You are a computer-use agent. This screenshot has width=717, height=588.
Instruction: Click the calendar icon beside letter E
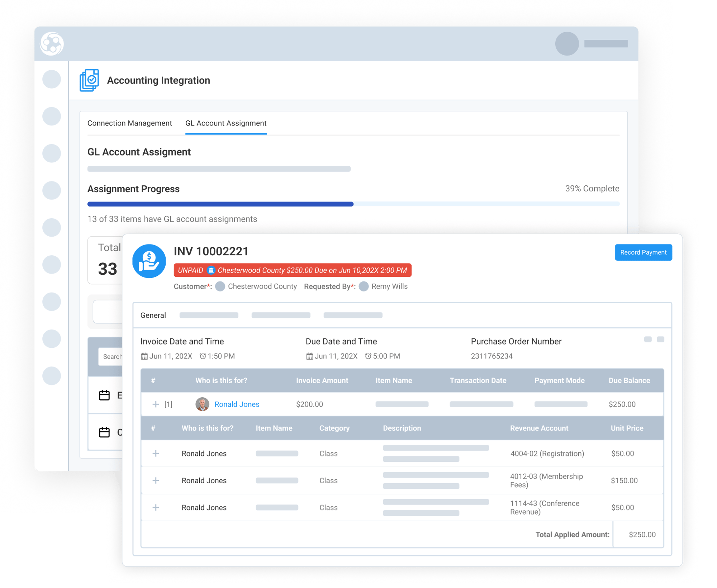tap(104, 395)
